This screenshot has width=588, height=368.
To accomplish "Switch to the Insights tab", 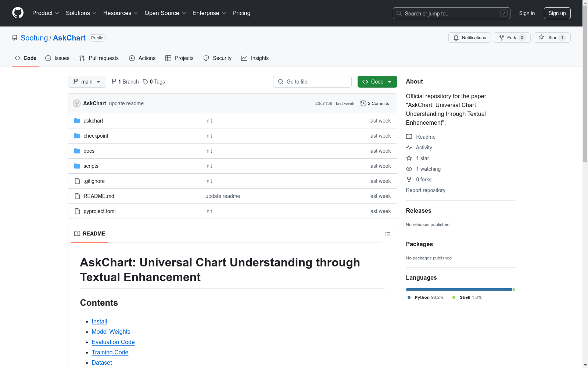I will click(x=255, y=58).
